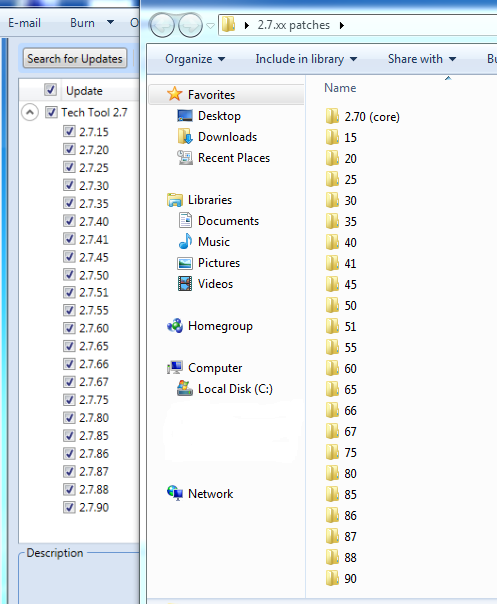Uncheck the 2.7.30 update checkbox

(x=69, y=185)
